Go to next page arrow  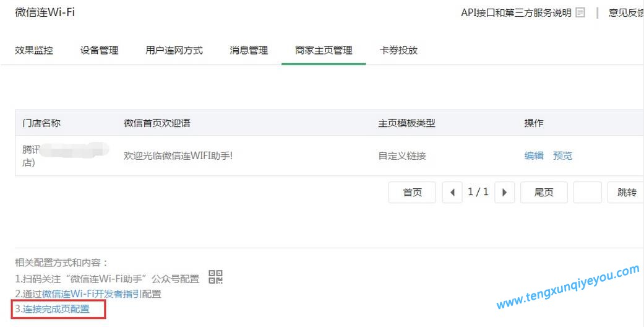pyautogui.click(x=504, y=192)
